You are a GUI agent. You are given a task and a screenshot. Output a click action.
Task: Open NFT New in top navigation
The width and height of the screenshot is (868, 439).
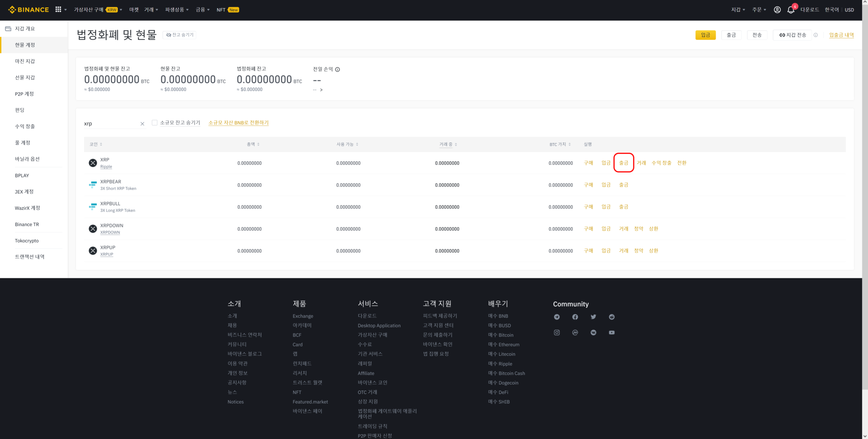pos(228,10)
